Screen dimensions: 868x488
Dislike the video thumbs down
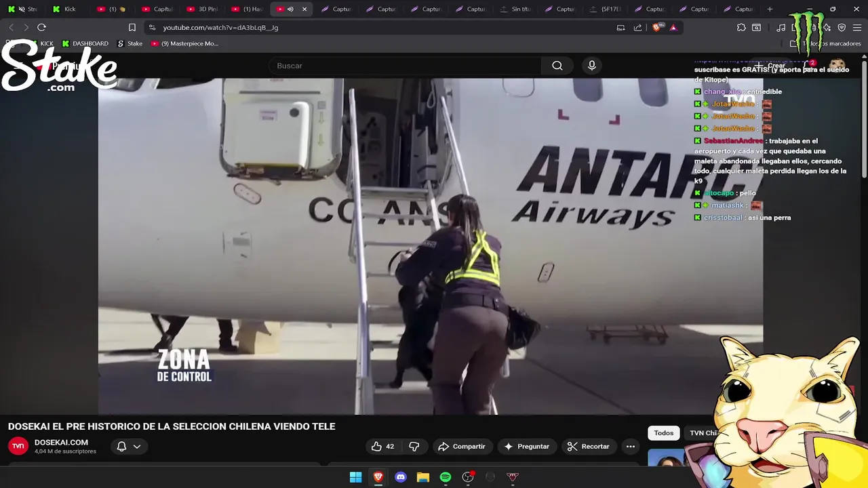click(414, 446)
